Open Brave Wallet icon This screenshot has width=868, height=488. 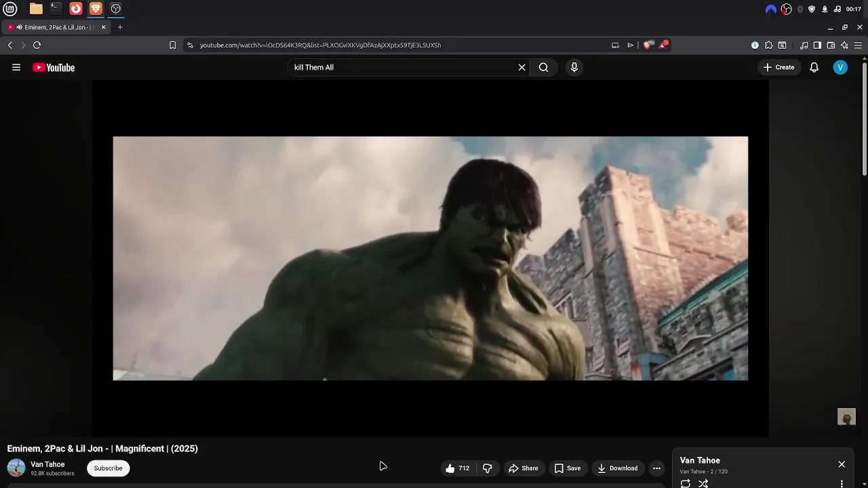click(x=831, y=45)
